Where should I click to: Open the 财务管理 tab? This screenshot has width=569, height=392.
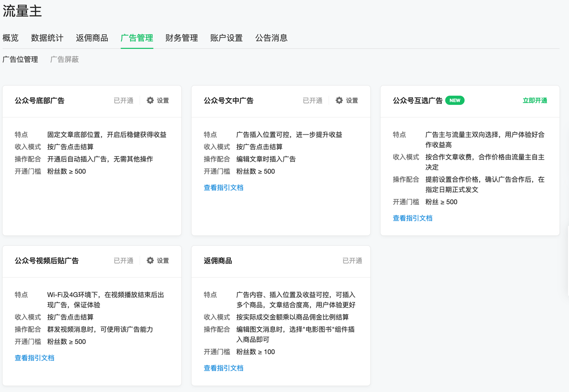coord(182,38)
